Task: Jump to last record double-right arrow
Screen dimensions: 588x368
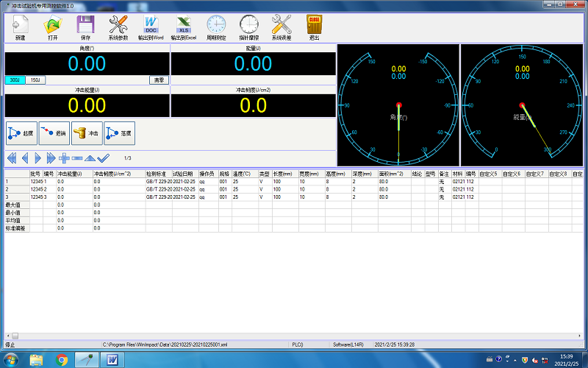Action: pyautogui.click(x=51, y=158)
